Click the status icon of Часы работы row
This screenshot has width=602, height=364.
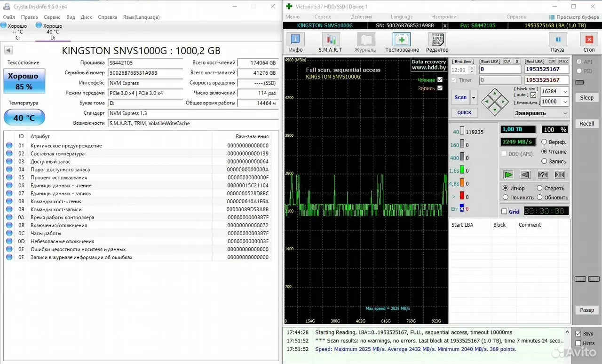(9, 233)
